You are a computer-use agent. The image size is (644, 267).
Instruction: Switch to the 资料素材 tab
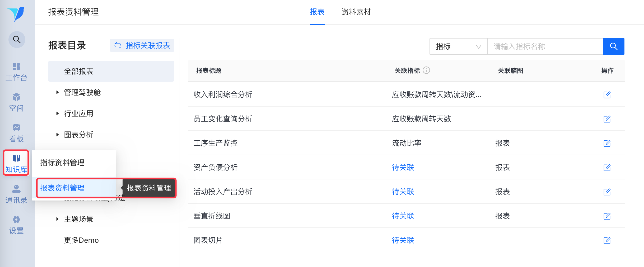356,12
